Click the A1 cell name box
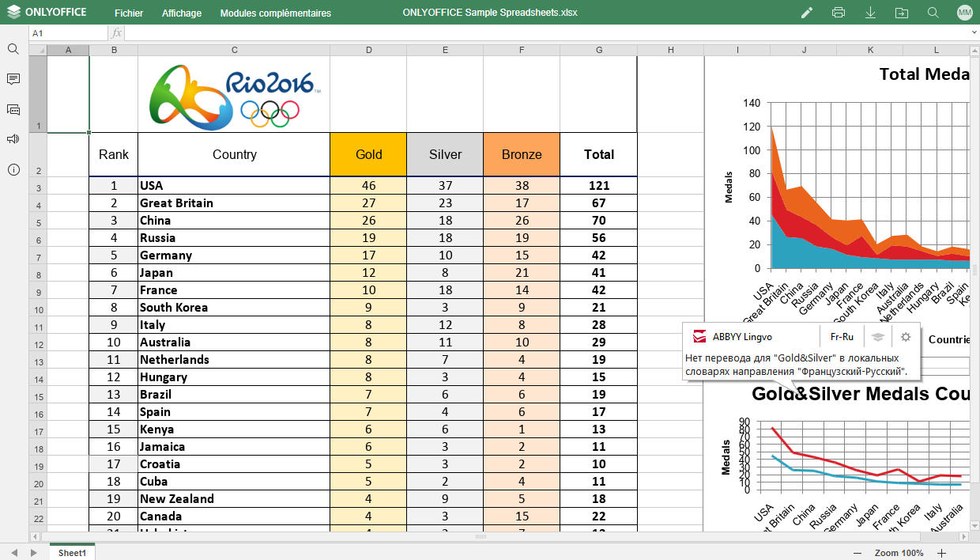 click(x=68, y=33)
